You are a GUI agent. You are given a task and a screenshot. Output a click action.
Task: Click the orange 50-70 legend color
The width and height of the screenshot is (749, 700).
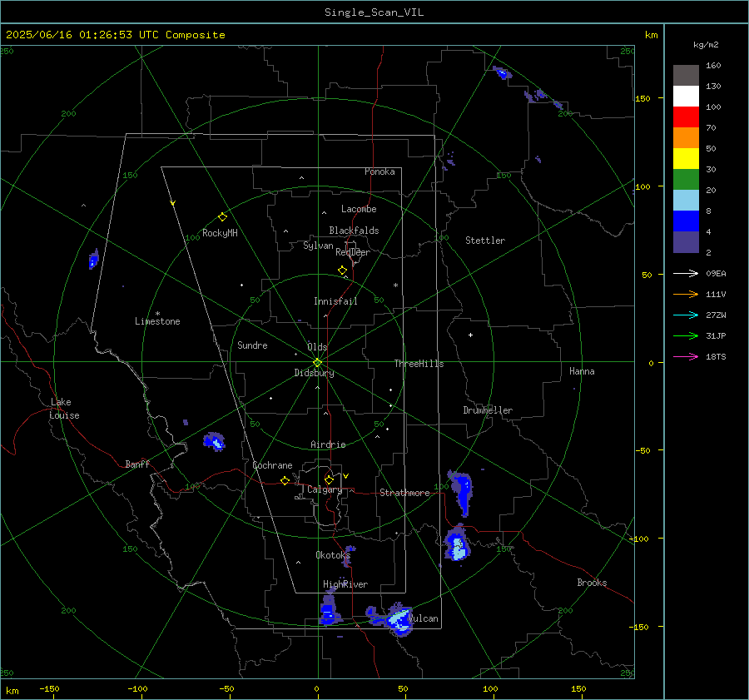point(686,138)
